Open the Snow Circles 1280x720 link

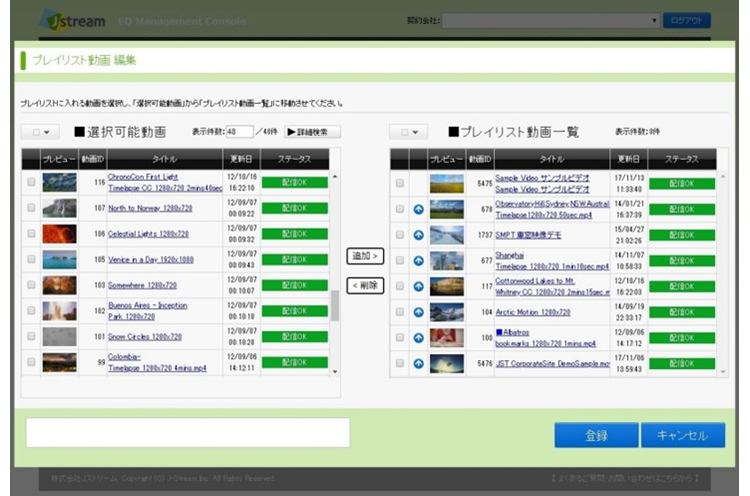click(145, 337)
